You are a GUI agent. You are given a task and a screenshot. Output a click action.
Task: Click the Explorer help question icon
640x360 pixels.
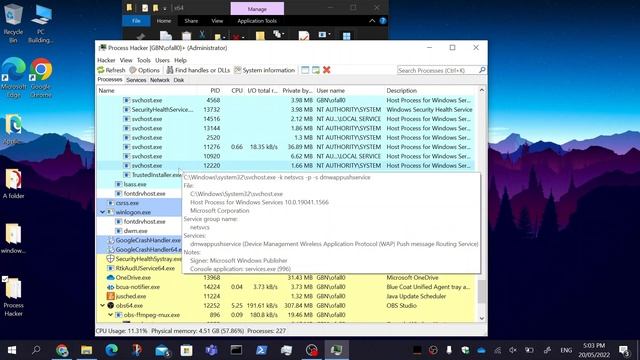coord(382,21)
